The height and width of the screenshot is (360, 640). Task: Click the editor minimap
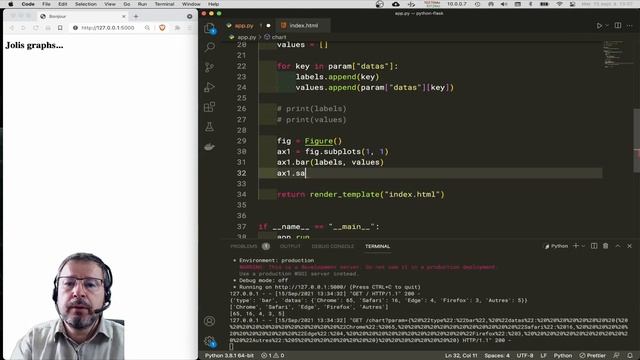617,54
